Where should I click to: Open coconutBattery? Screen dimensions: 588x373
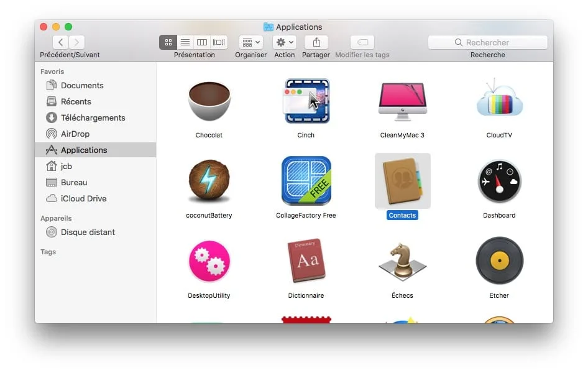(209, 182)
